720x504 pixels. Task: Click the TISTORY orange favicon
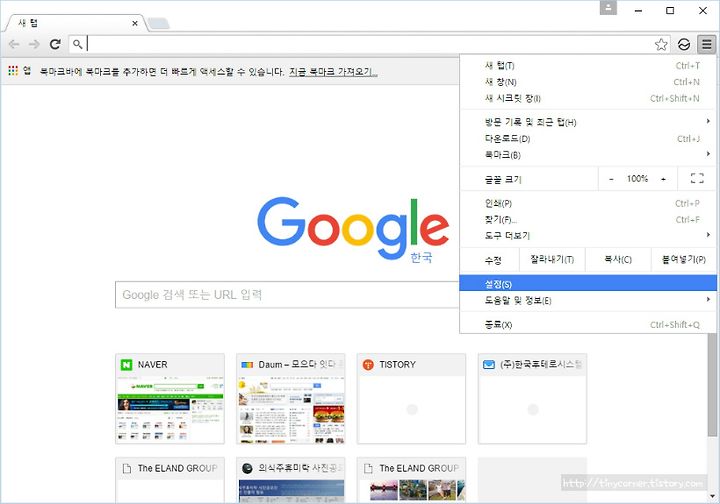pyautogui.click(x=368, y=365)
